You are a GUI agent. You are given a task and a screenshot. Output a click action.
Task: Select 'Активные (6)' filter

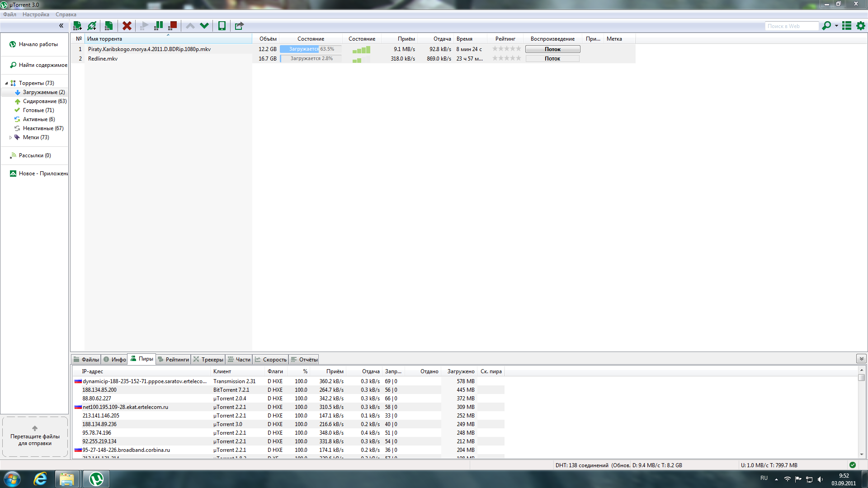[x=34, y=119]
